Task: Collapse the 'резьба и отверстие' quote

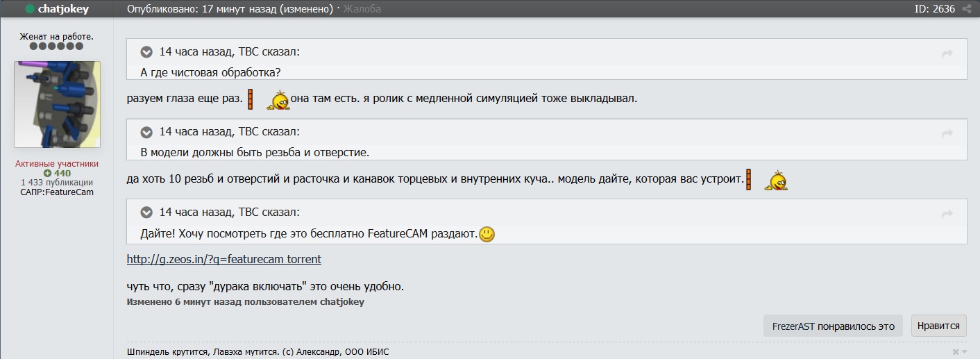Action: [146, 132]
